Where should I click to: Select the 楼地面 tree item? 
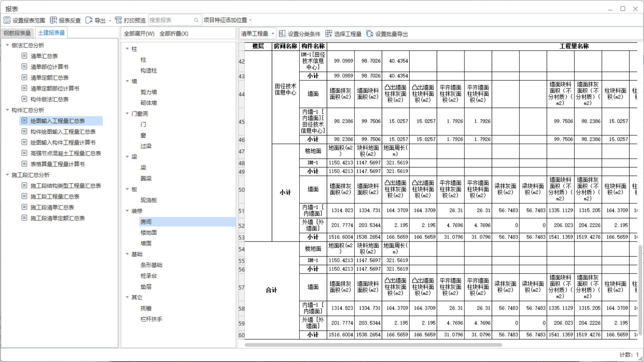pos(149,233)
